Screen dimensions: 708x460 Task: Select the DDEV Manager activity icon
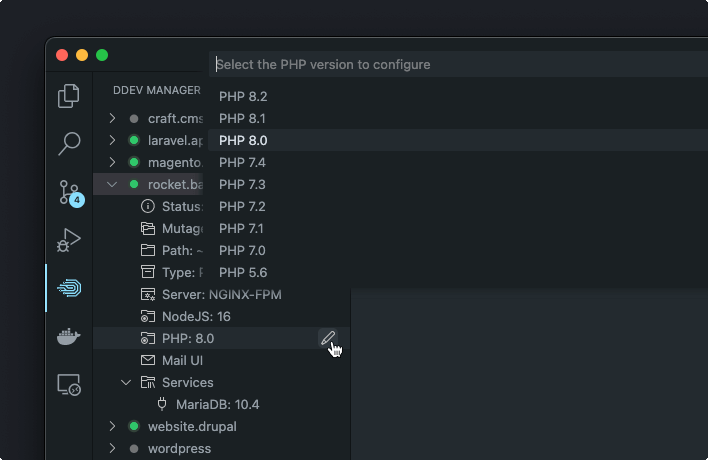pyautogui.click(x=69, y=288)
